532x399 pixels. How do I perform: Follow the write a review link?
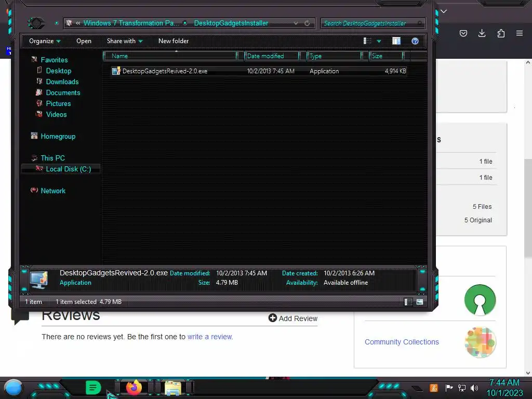tap(210, 337)
